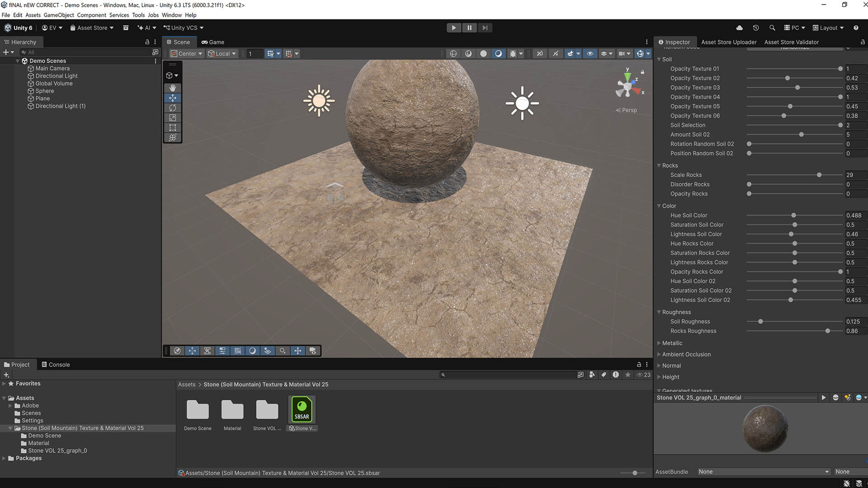Open the Center pivot dropdown
This screenshot has height=488, width=868.
[186, 53]
